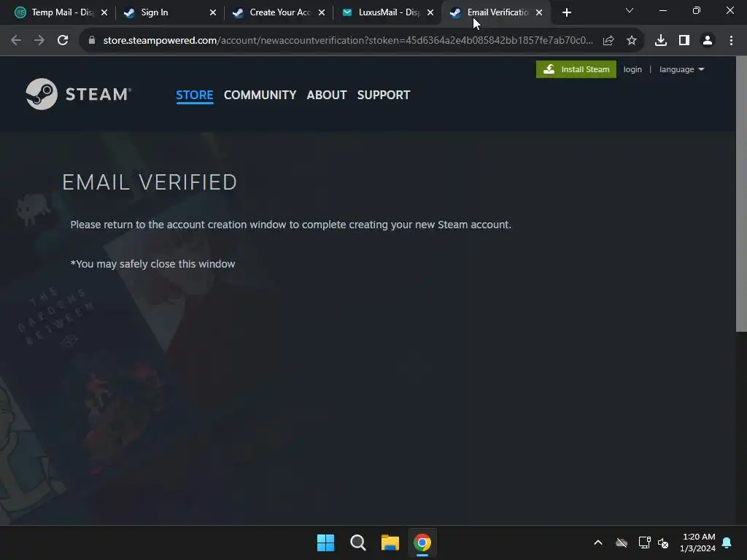The image size is (747, 560).
Task: Open the Chrome profile menu
Action: [x=708, y=41]
